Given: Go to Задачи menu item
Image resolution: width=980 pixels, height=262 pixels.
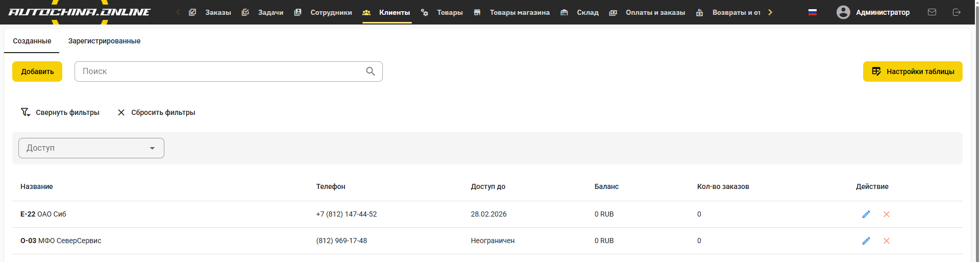Looking at the screenshot, I should 271,12.
